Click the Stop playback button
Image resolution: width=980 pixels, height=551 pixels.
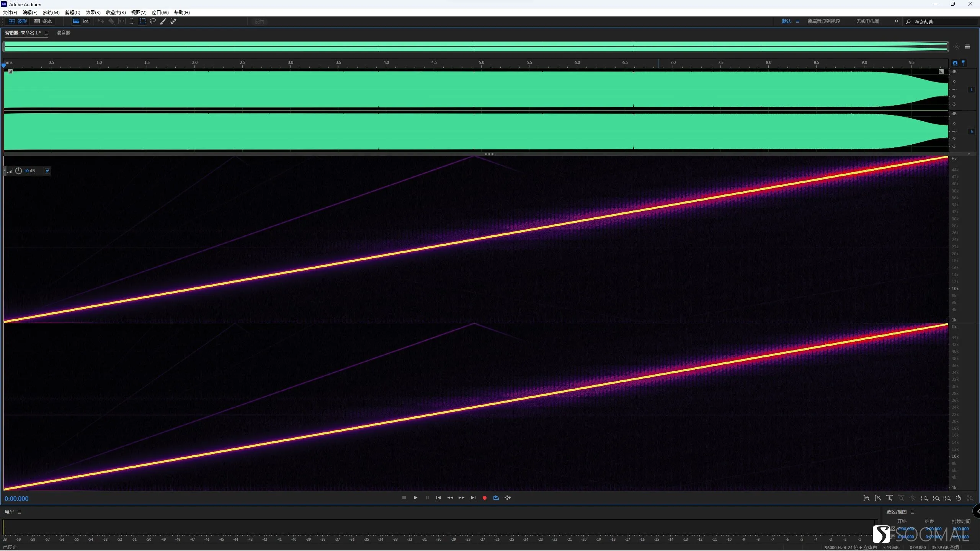pyautogui.click(x=404, y=498)
